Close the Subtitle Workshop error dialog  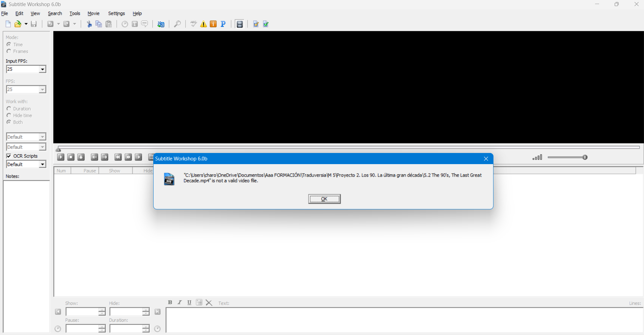486,159
